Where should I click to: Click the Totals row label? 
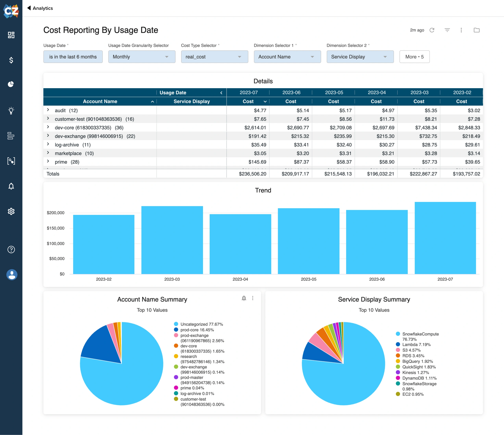[x=53, y=174]
